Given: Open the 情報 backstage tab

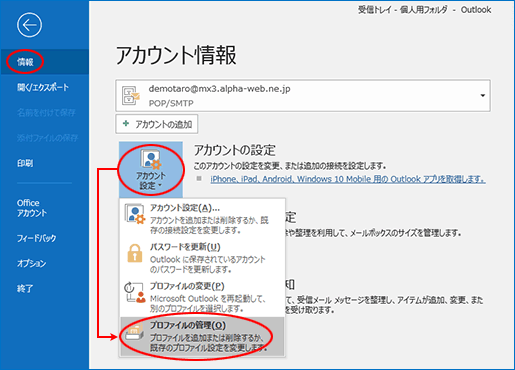Looking at the screenshot, I should click(x=45, y=62).
